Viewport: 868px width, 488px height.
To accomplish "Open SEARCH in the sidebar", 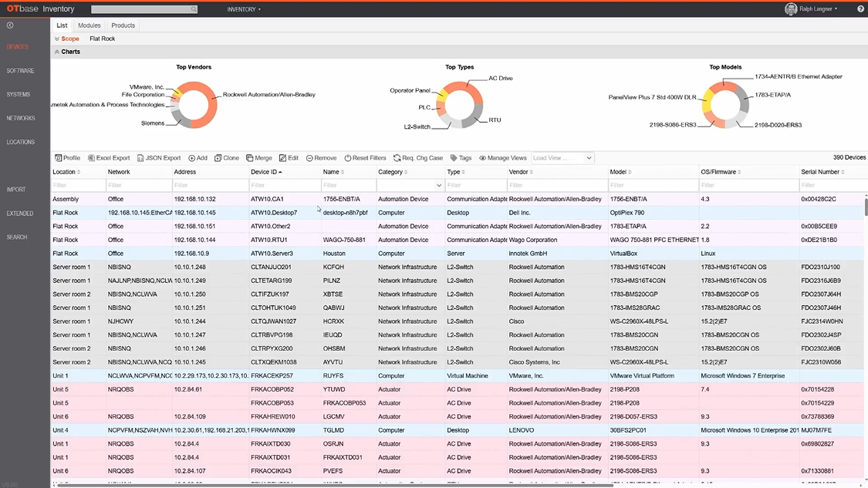I will tap(17, 237).
